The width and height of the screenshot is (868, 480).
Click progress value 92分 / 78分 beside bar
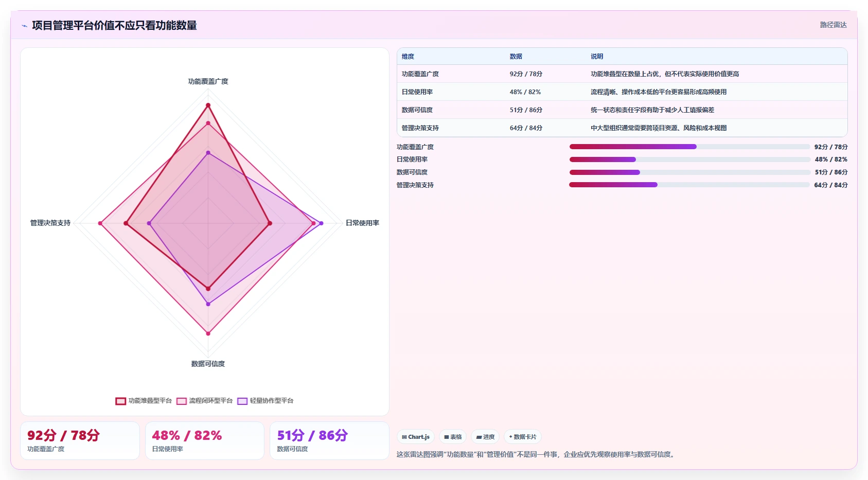[x=831, y=147]
